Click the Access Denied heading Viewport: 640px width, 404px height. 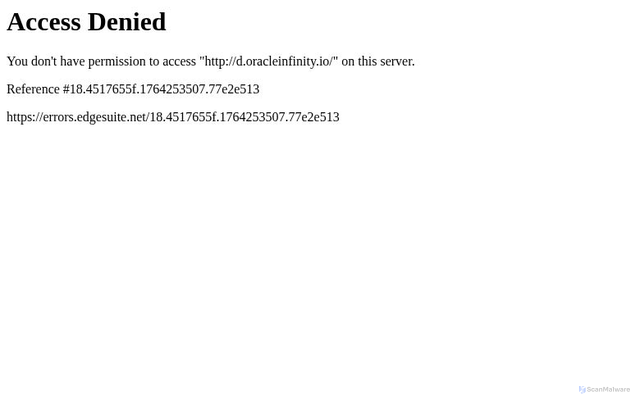(87, 22)
